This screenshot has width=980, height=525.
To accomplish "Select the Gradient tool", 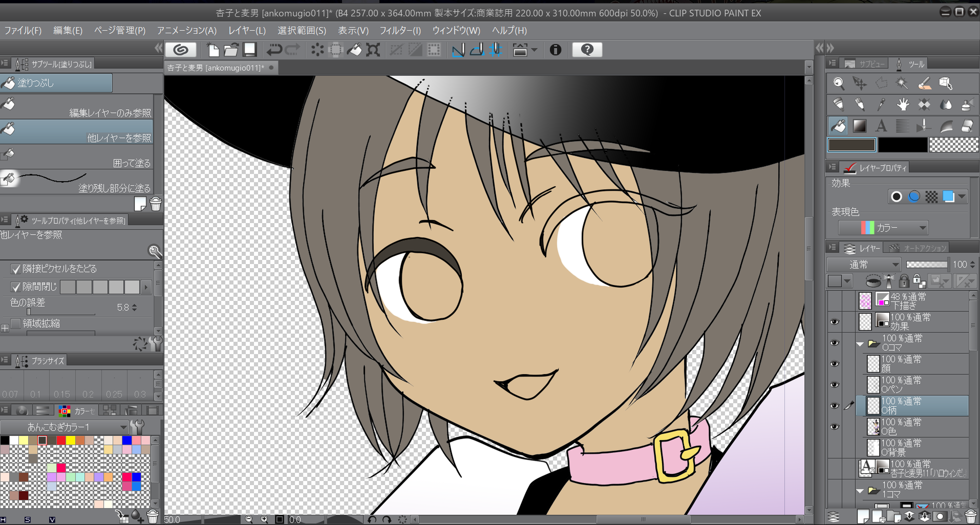I will [859, 126].
